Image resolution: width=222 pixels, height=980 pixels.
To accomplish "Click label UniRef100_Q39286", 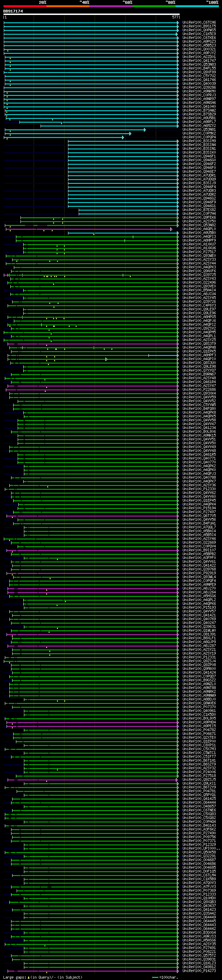I will pyautogui.click(x=199, y=88).
